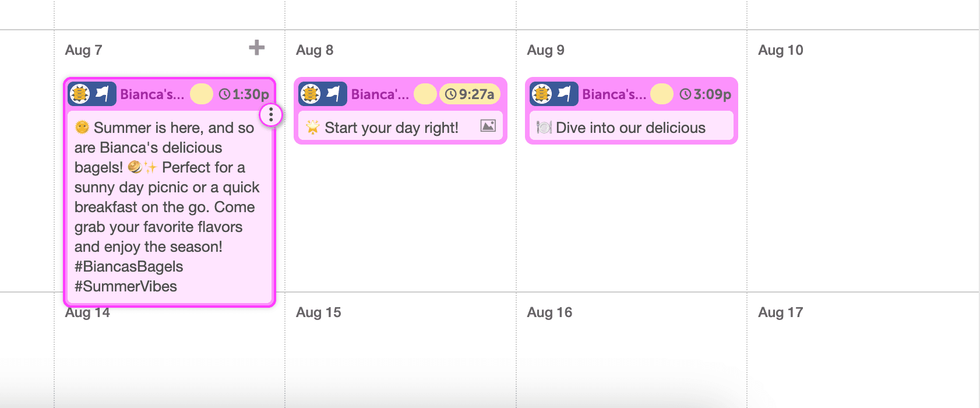Screen dimensions: 980x408
Task: Click flag icon on Aug 9 post
Action: pyautogui.click(x=565, y=94)
